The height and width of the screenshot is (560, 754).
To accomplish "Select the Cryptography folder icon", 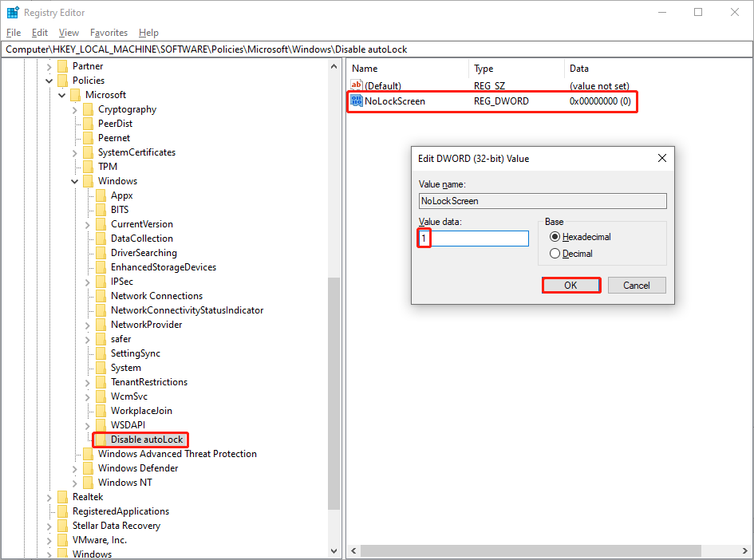I will click(88, 109).
